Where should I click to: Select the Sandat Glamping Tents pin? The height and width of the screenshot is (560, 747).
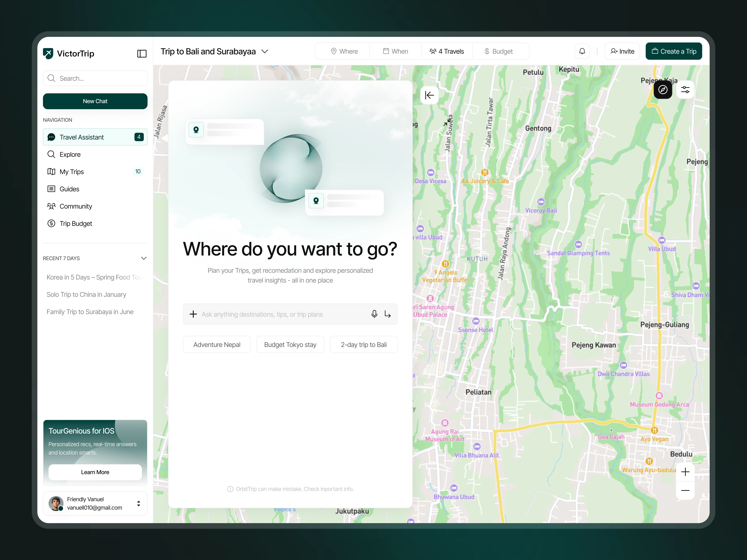coord(578,244)
